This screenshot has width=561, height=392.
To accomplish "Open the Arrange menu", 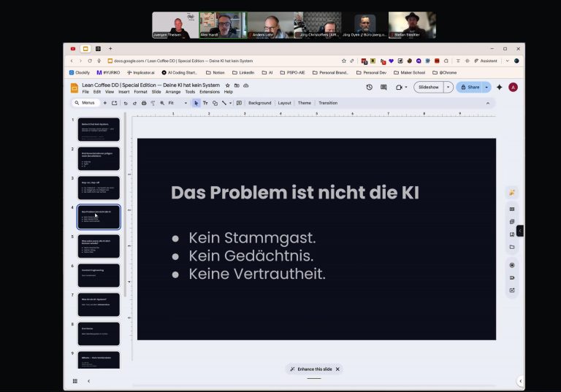I will 172,92.
